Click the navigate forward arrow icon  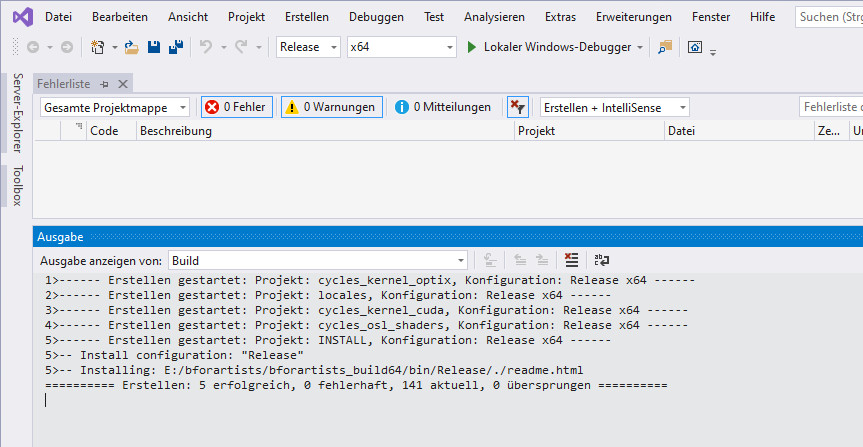pyautogui.click(x=67, y=47)
